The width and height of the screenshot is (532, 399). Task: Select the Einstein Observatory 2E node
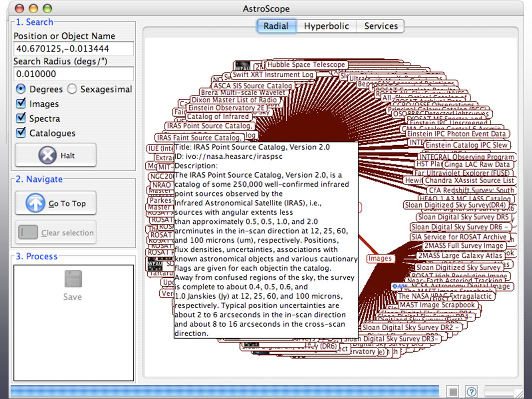pos(226,108)
